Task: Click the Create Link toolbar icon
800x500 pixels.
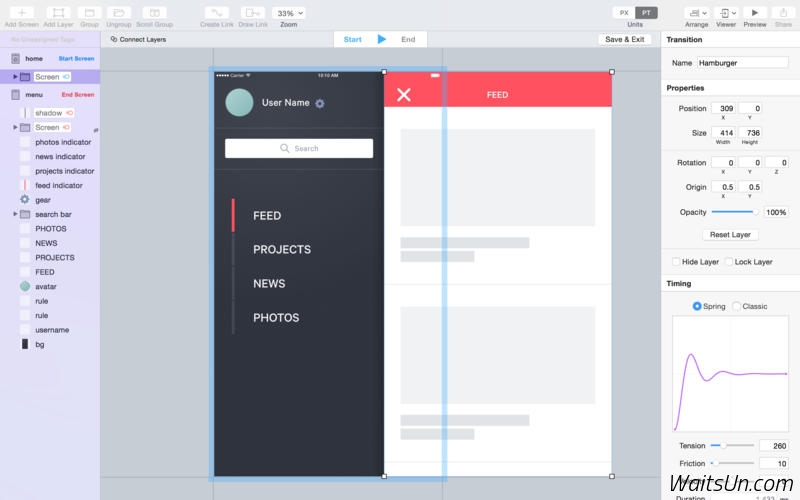Action: pyautogui.click(x=217, y=13)
